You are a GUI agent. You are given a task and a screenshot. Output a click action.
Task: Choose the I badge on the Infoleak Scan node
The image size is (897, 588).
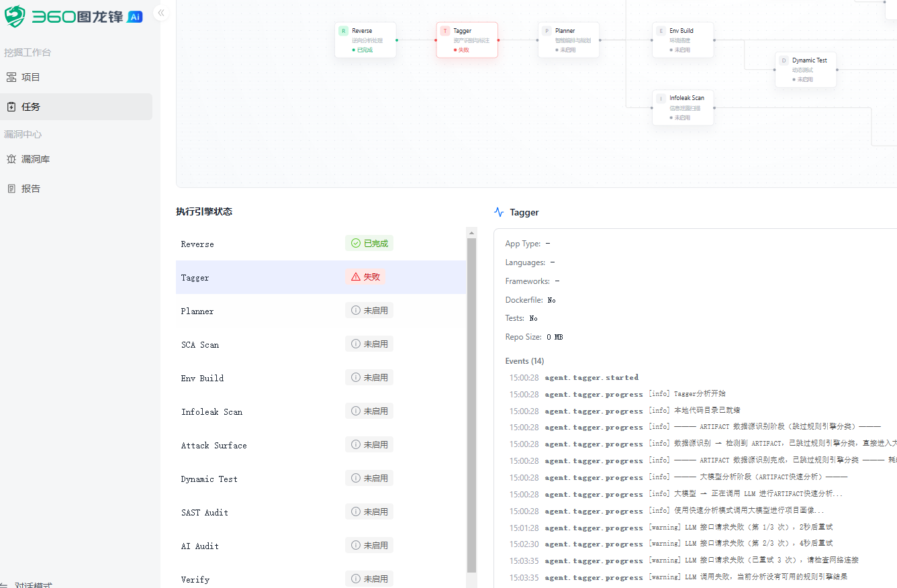coord(661,98)
